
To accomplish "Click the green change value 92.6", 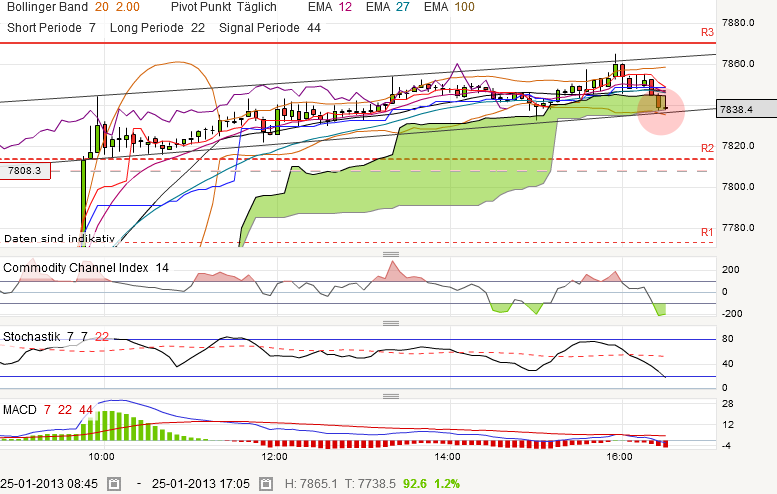I will [x=415, y=484].
